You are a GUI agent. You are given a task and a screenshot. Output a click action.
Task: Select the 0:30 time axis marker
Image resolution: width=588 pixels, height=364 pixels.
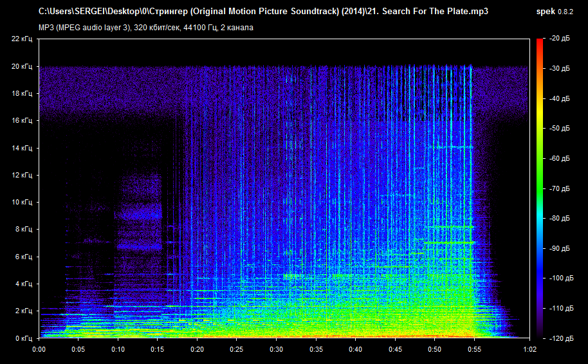276,349
